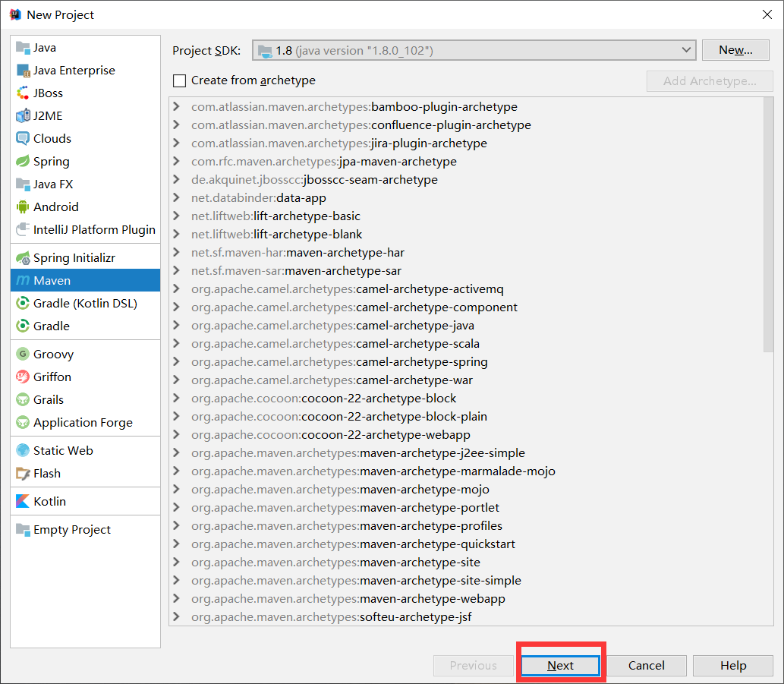Open Help for new project
Screen dimensions: 784x684
point(733,666)
